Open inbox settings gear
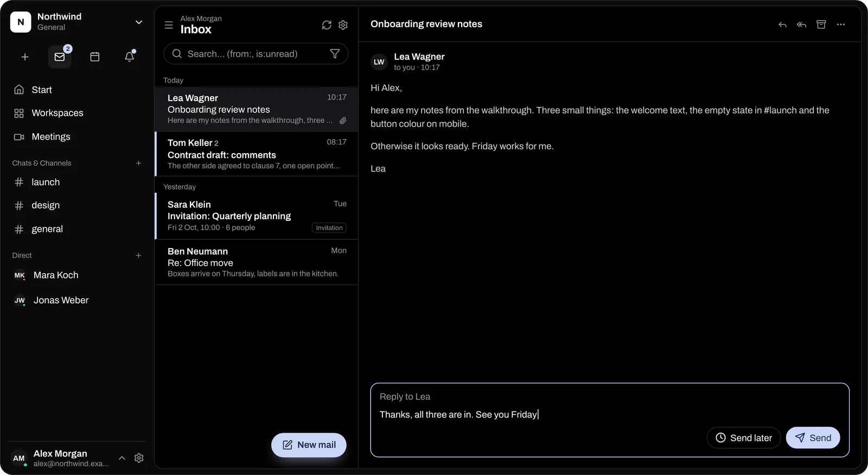868x475 pixels. (x=343, y=25)
